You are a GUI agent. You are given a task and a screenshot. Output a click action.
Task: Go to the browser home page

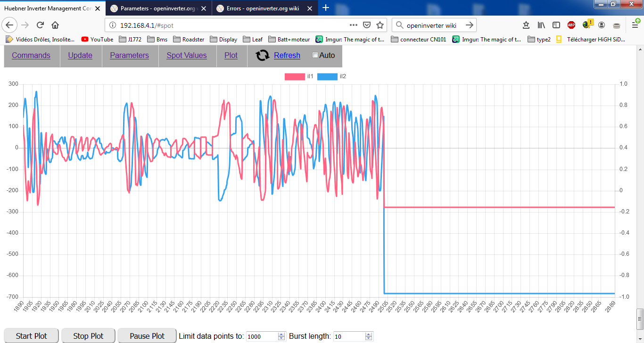click(x=55, y=25)
